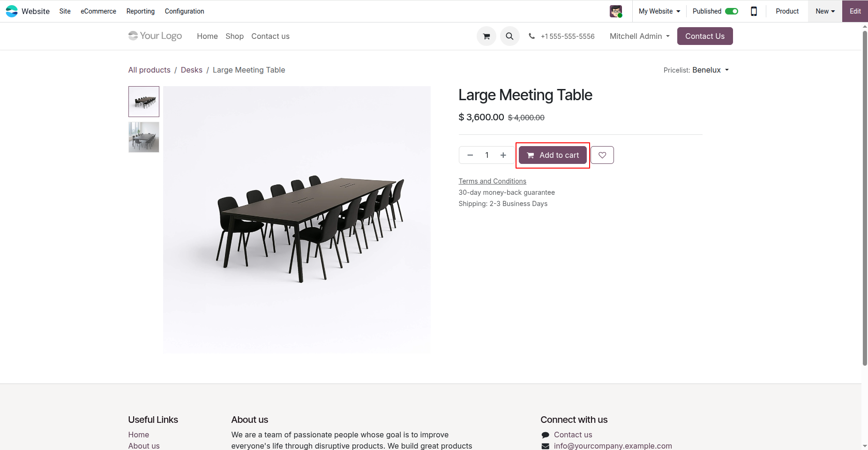Image resolution: width=868 pixels, height=450 pixels.
Task: Open the user avatar in the top bar
Action: 615,11
